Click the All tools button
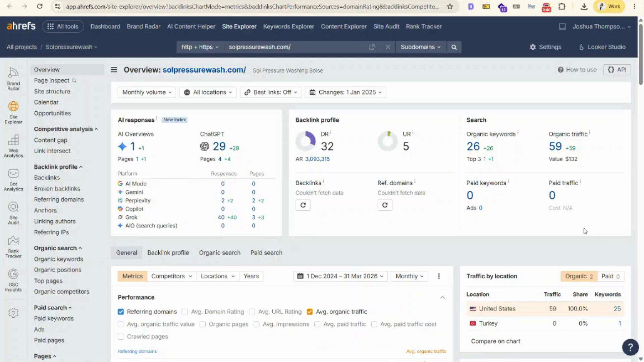Image resolution: width=644 pixels, height=362 pixels. 63,26
